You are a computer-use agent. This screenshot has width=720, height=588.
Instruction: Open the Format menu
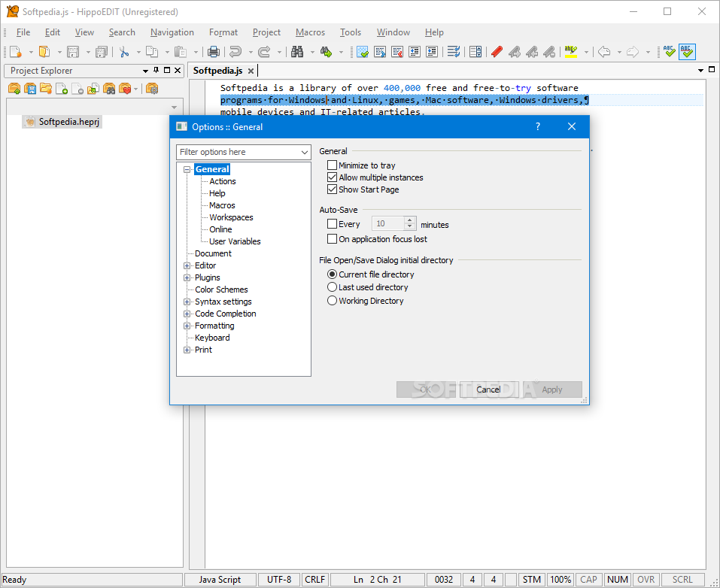pos(223,32)
